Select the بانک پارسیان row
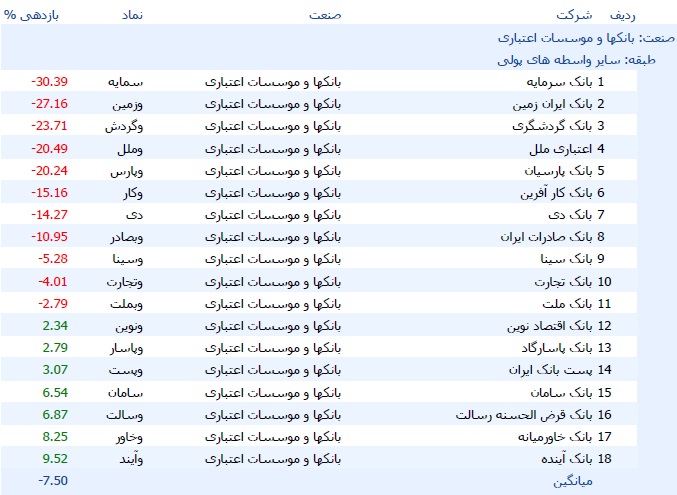This screenshot has width=677, height=495. 319,171
